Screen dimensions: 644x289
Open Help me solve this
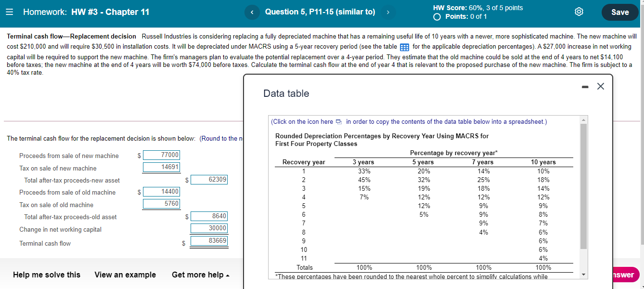(x=47, y=275)
